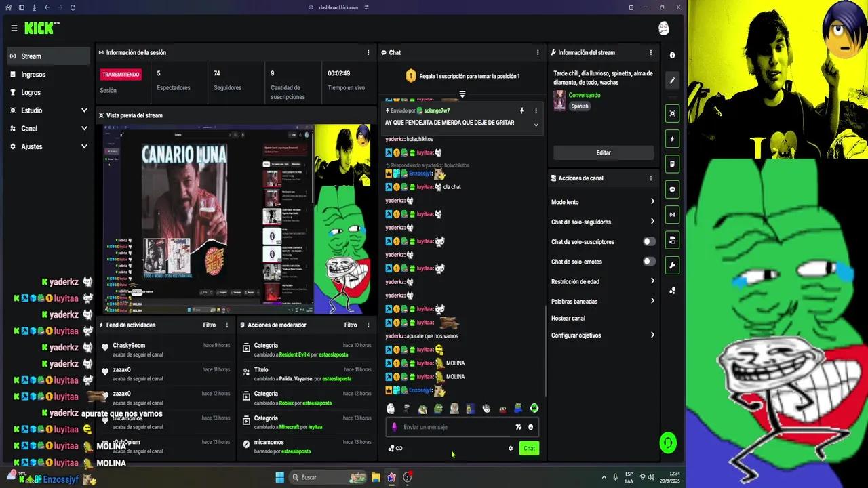Click micamomos banned entry in moderator actions
Screen dimensions: 868x488
coord(307,447)
